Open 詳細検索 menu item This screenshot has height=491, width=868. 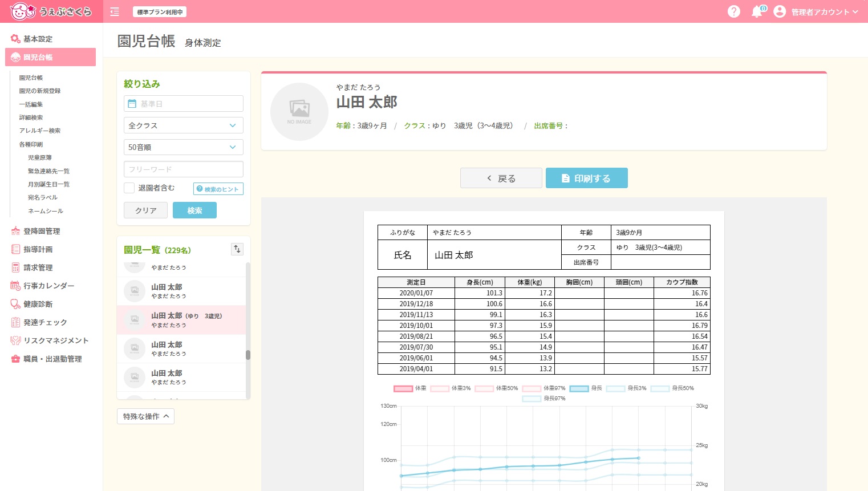[31, 117]
